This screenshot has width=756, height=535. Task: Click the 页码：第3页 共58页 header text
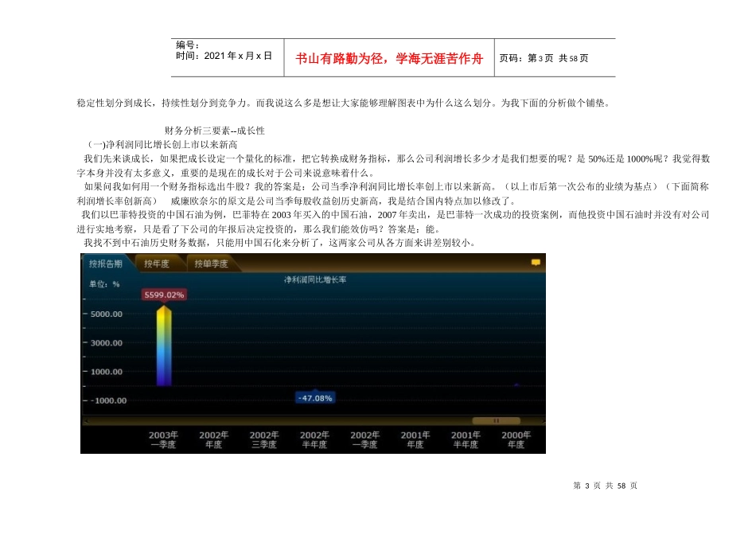(x=544, y=58)
